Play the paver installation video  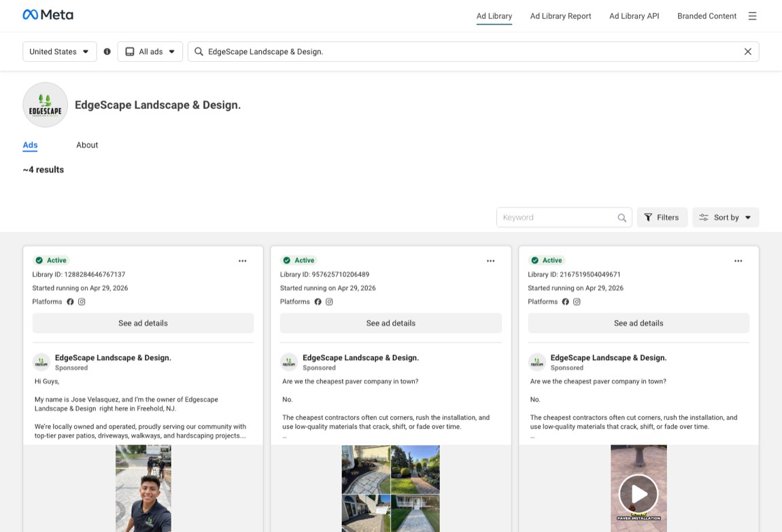click(x=639, y=494)
